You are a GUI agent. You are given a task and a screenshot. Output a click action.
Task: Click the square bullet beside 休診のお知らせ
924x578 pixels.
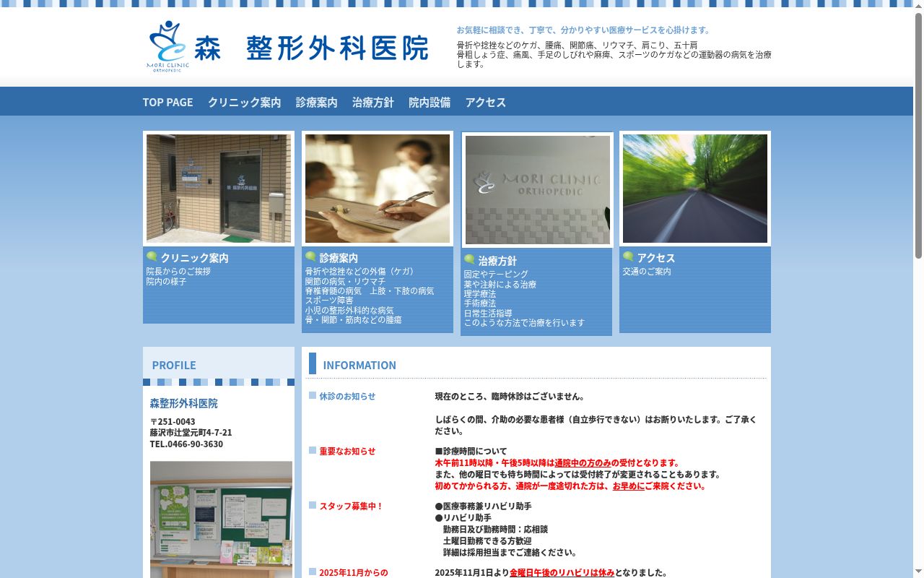click(x=313, y=395)
